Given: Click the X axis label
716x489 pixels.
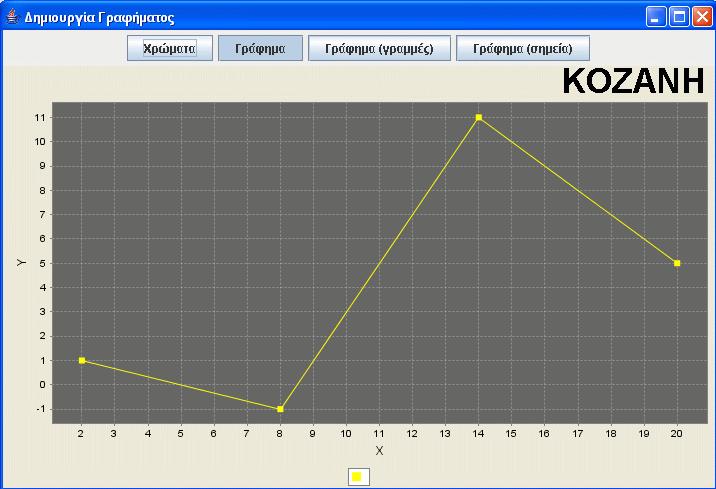Looking at the screenshot, I should [x=379, y=451].
